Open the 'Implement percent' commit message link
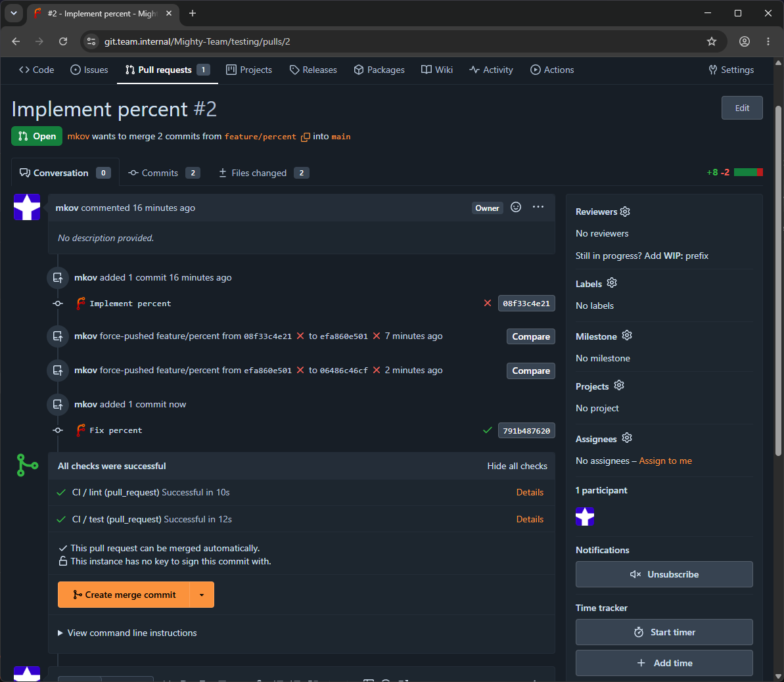The image size is (784, 682). click(130, 304)
